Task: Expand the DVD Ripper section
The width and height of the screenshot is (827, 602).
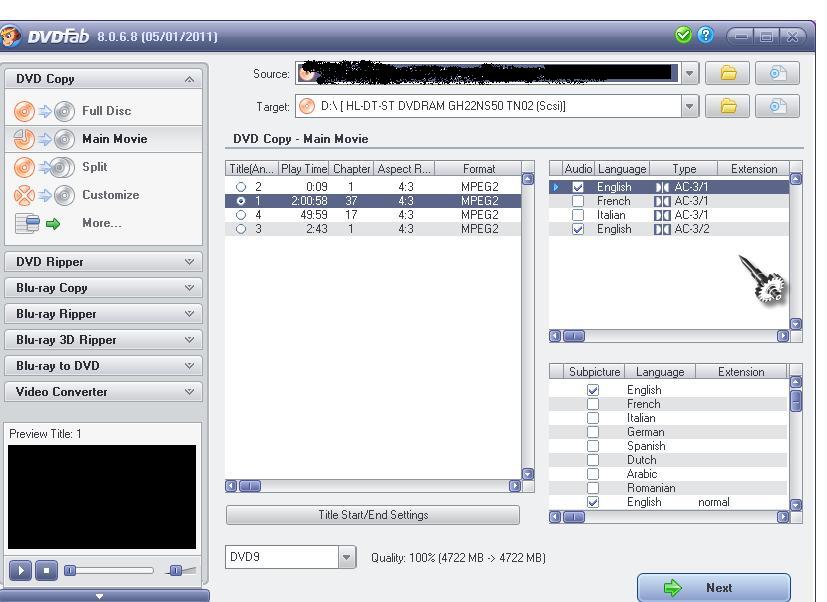Action: pos(189,262)
